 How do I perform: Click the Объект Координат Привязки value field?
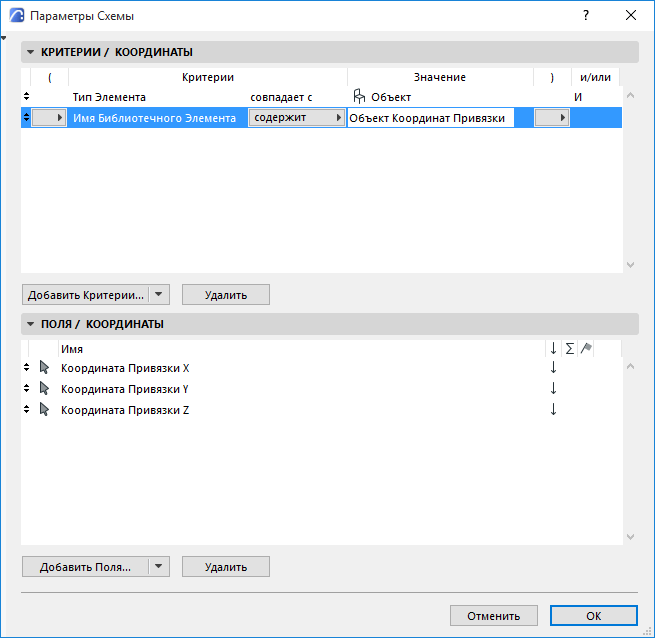pyautogui.click(x=430, y=118)
